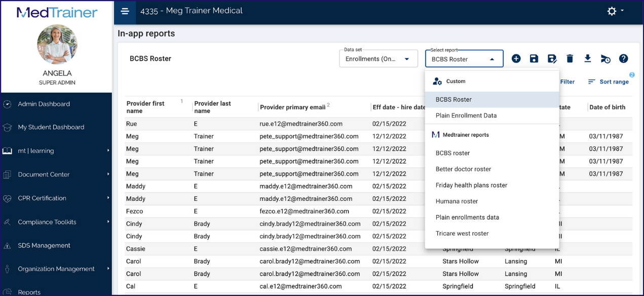Click the Sort range lines icon

pyautogui.click(x=591, y=82)
